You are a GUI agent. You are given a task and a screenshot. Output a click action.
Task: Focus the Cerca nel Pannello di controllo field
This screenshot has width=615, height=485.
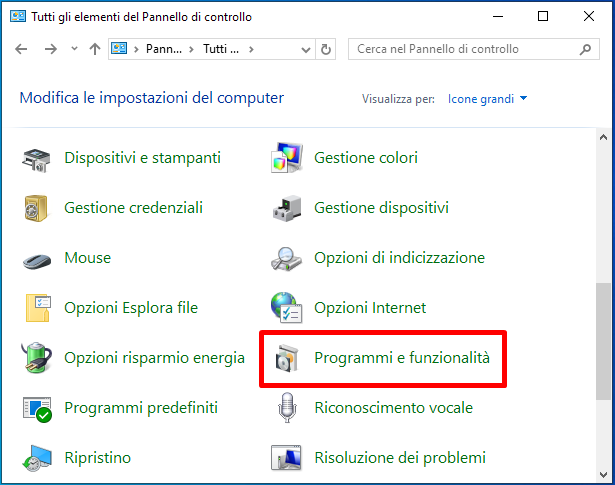[x=473, y=49]
